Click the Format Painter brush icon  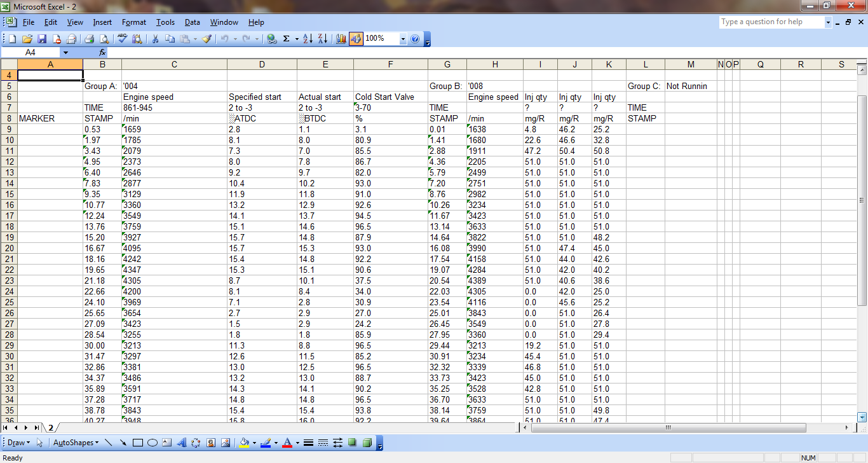[207, 39]
